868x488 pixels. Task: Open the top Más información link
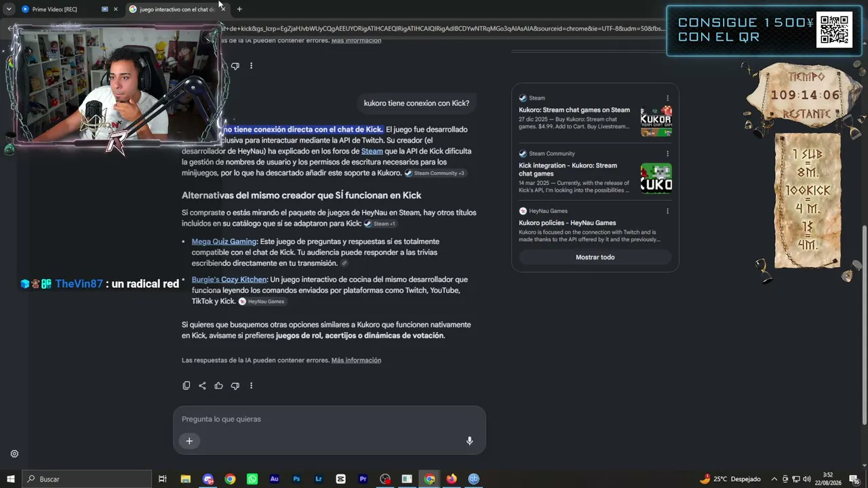[x=356, y=41]
